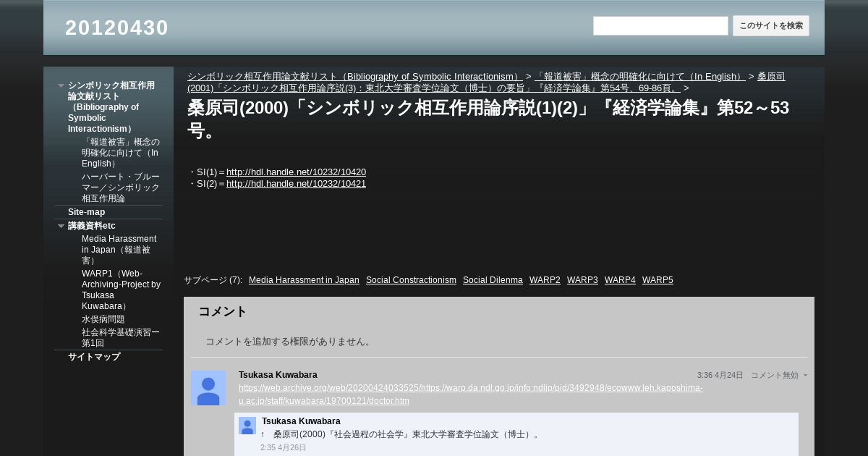868x456 pixels.
Task: Click Tsukasa Kuwabara's large avatar icon
Action: pyautogui.click(x=208, y=388)
